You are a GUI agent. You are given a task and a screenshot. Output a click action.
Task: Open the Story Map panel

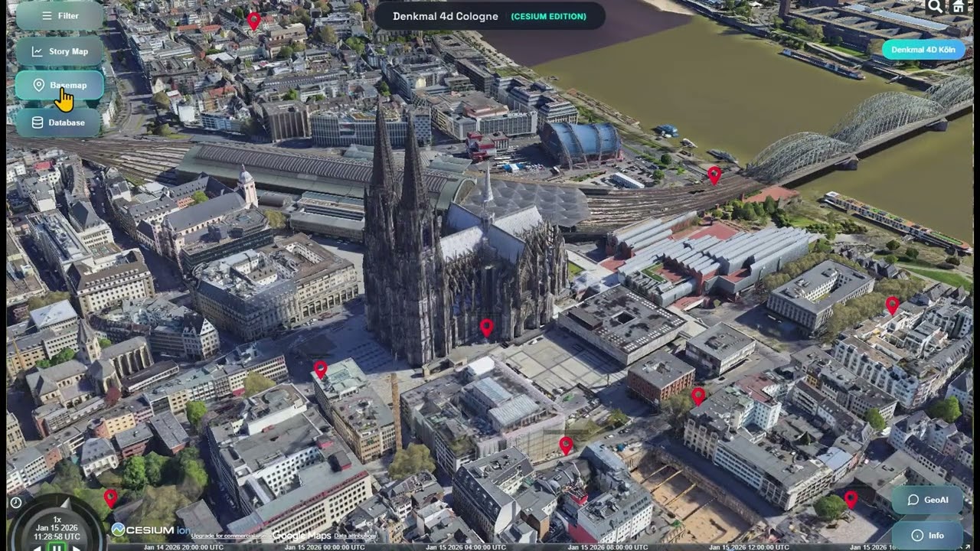click(60, 51)
